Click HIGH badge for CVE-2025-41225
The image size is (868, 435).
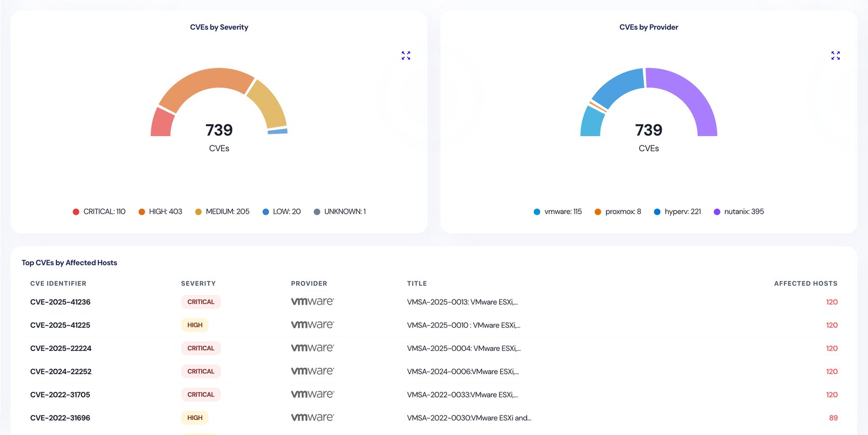click(195, 325)
